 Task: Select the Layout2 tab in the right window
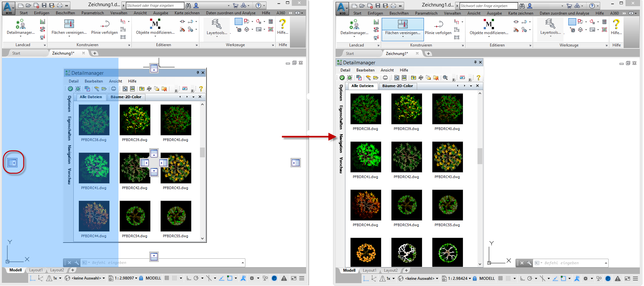pyautogui.click(x=390, y=270)
